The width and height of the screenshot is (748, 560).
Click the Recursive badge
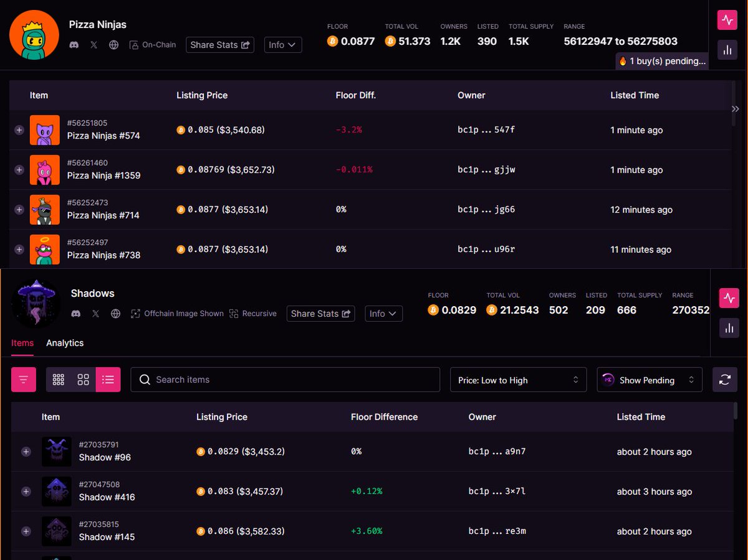(253, 314)
